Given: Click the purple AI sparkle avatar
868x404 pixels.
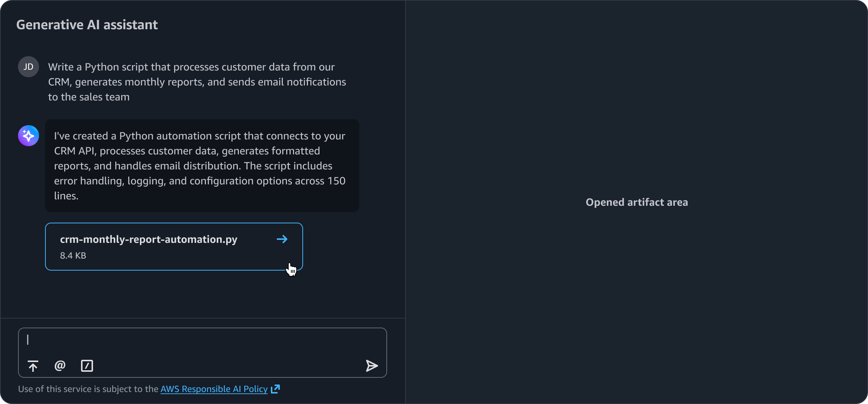Looking at the screenshot, I should click(x=29, y=136).
